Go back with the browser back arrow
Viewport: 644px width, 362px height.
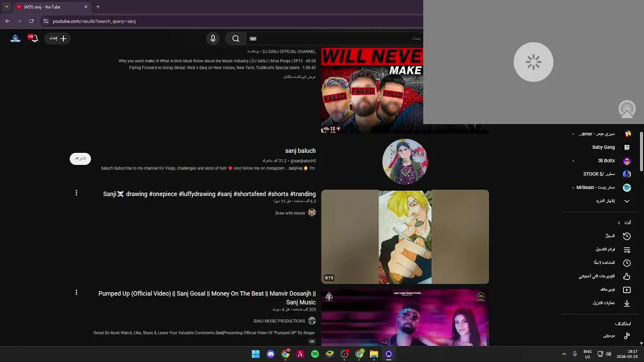7,21
